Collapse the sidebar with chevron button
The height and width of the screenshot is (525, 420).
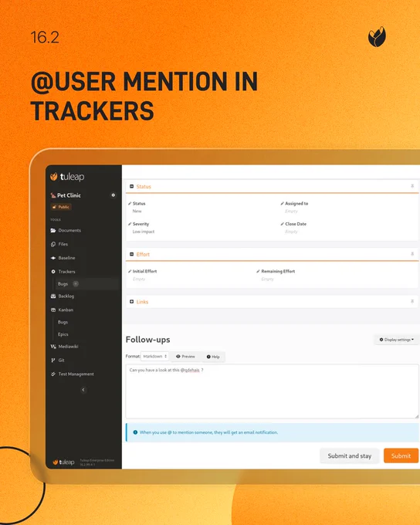point(83,390)
